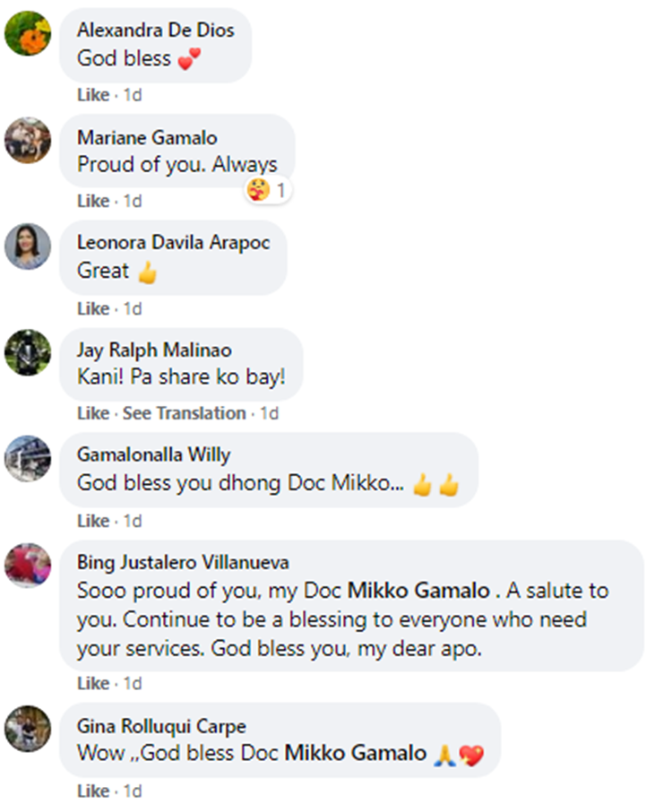
Task: Click the 1d timestamp on Gamalonalla's comment
Action: tap(133, 521)
